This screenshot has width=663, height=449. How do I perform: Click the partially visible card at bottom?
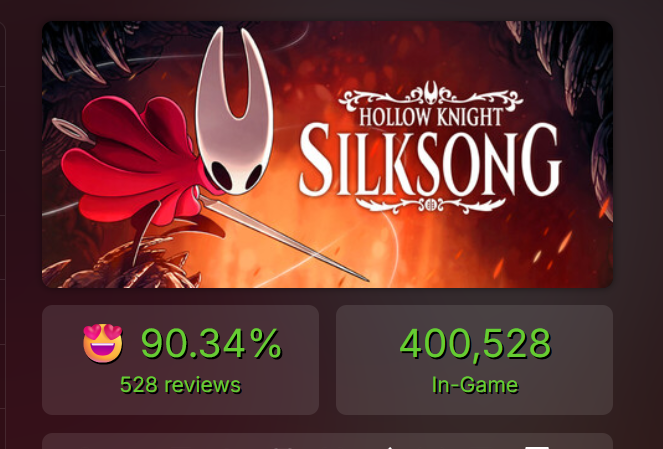327,441
